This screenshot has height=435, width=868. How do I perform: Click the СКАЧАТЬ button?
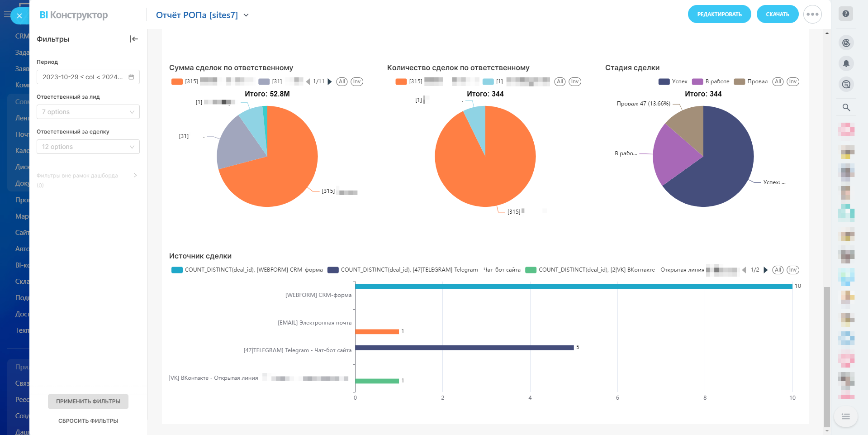(x=777, y=14)
